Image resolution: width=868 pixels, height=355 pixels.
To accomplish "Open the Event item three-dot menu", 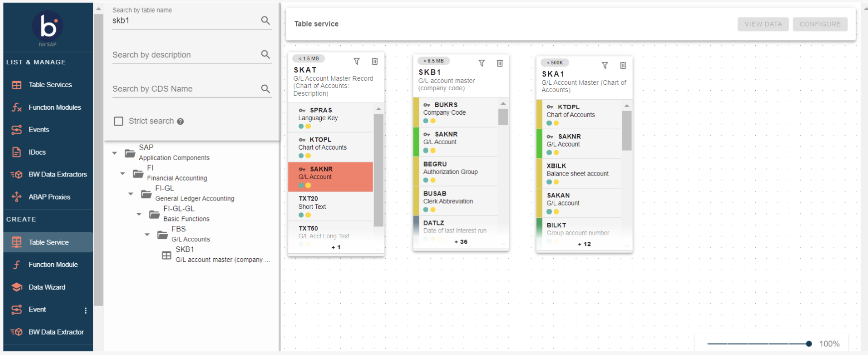I will [86, 310].
